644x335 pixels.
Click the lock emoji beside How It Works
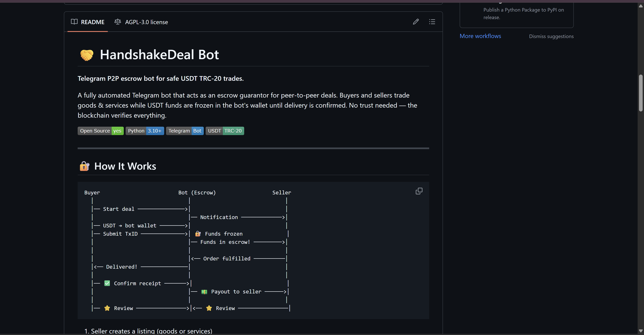coord(85,166)
